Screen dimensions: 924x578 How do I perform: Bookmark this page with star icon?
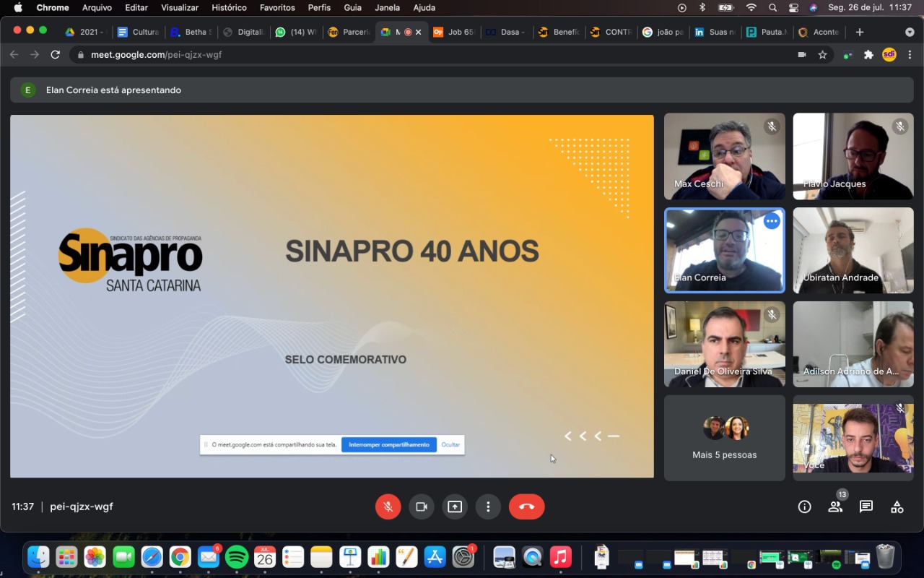[x=822, y=54]
